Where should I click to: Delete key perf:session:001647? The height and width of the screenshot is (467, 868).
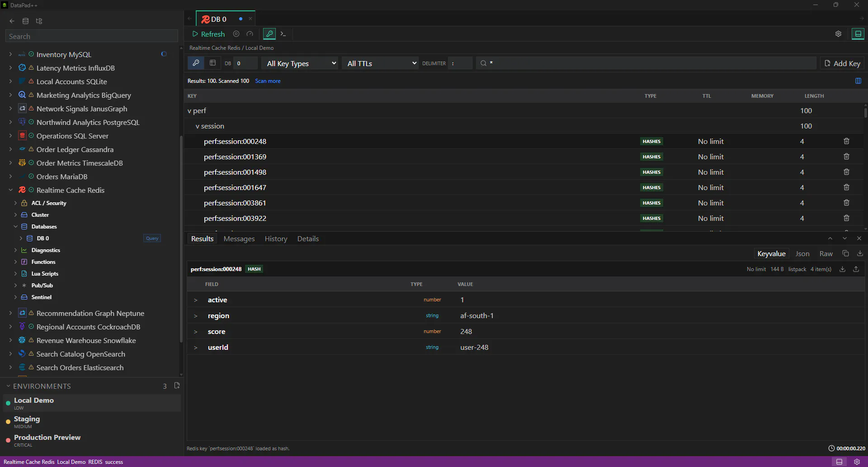pos(846,187)
